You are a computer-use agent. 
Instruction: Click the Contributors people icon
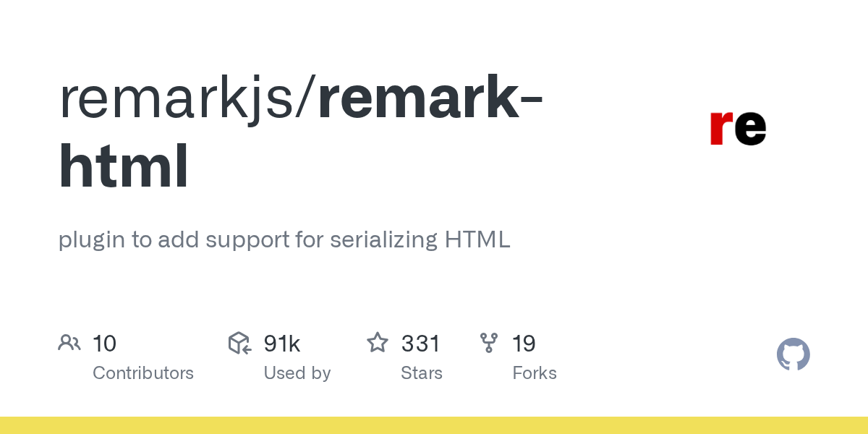tap(69, 343)
